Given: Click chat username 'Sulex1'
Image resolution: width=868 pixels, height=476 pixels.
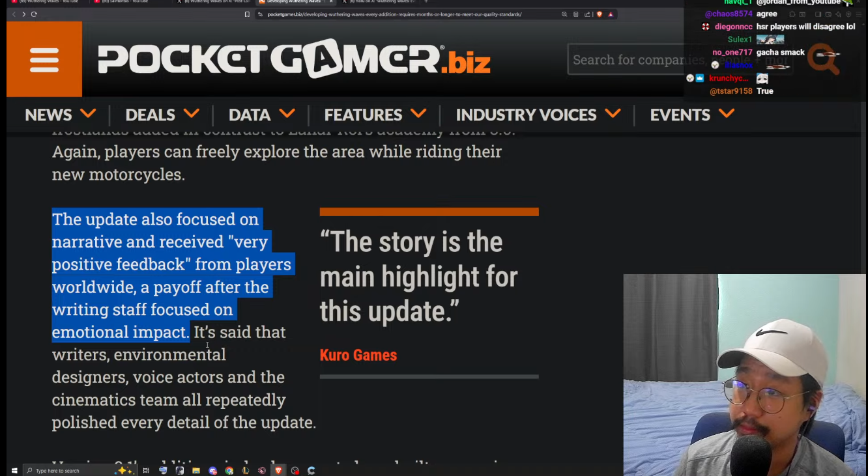Looking at the screenshot, I should 740,40.
